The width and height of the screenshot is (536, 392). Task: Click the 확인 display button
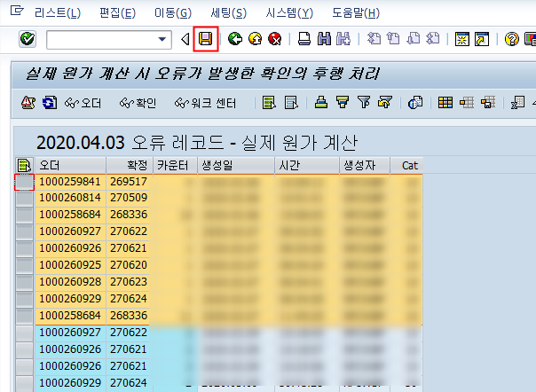(138, 103)
